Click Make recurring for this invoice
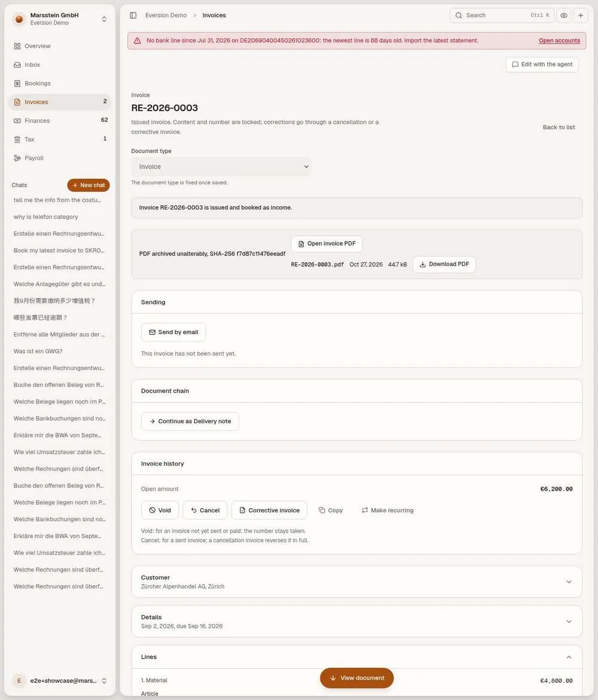 pos(387,511)
